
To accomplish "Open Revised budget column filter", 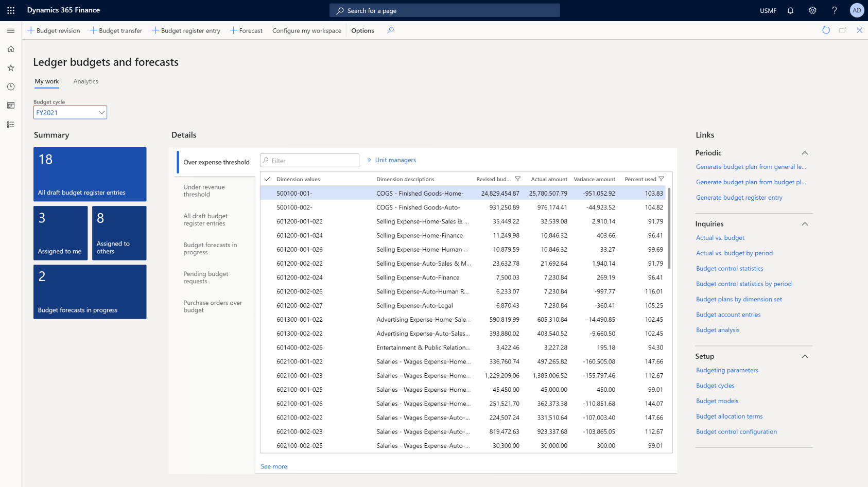I will click(517, 179).
